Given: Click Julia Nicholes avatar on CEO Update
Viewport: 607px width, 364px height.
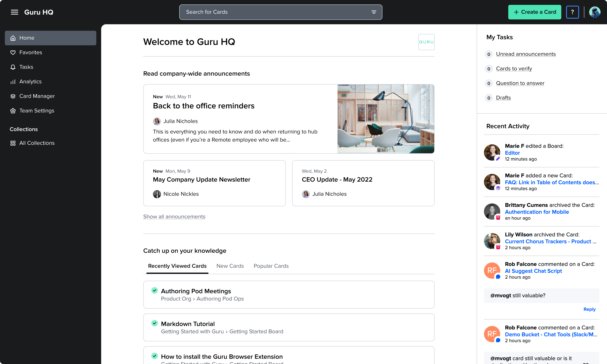Looking at the screenshot, I should coord(306,194).
